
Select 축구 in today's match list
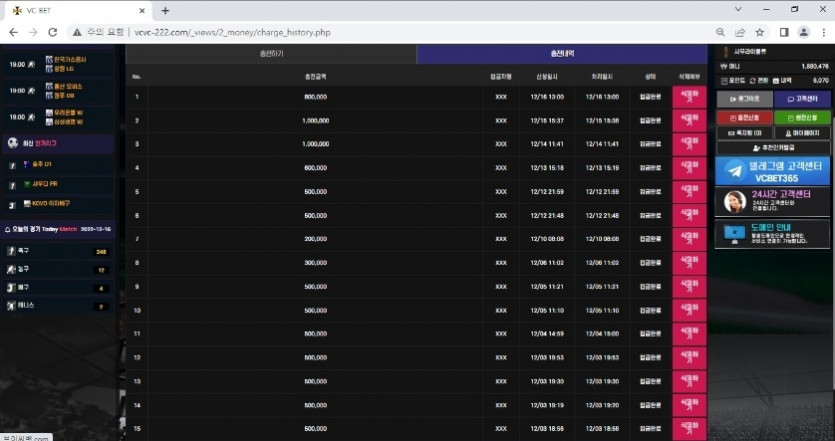pos(58,251)
